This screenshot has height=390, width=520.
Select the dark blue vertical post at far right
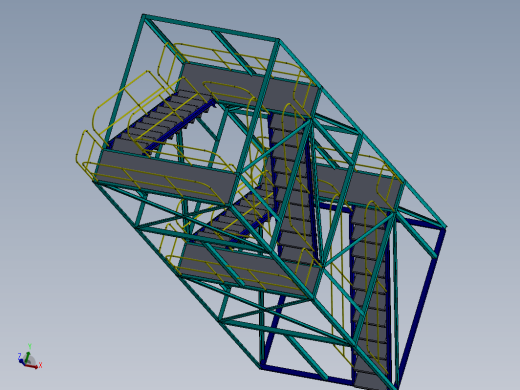[x=421, y=308]
